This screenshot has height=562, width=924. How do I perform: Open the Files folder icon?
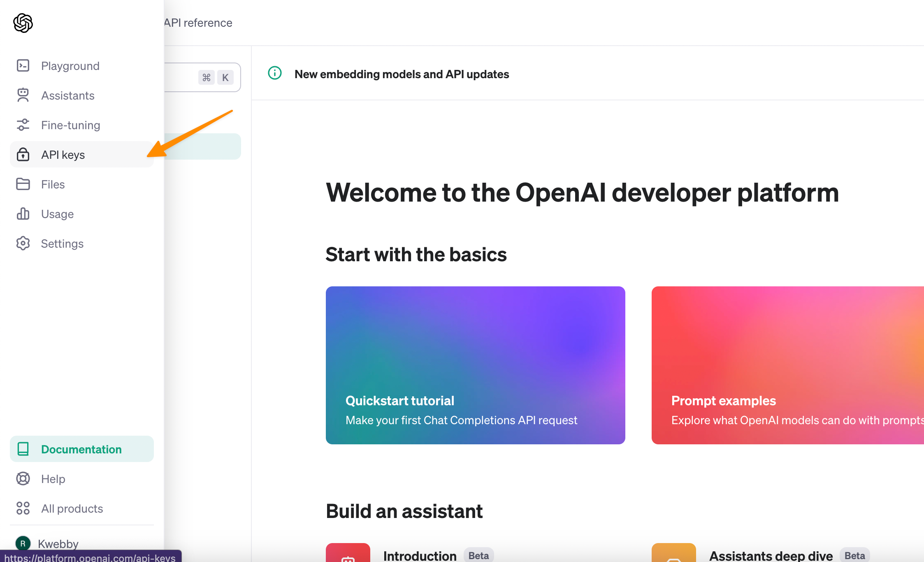[23, 184]
